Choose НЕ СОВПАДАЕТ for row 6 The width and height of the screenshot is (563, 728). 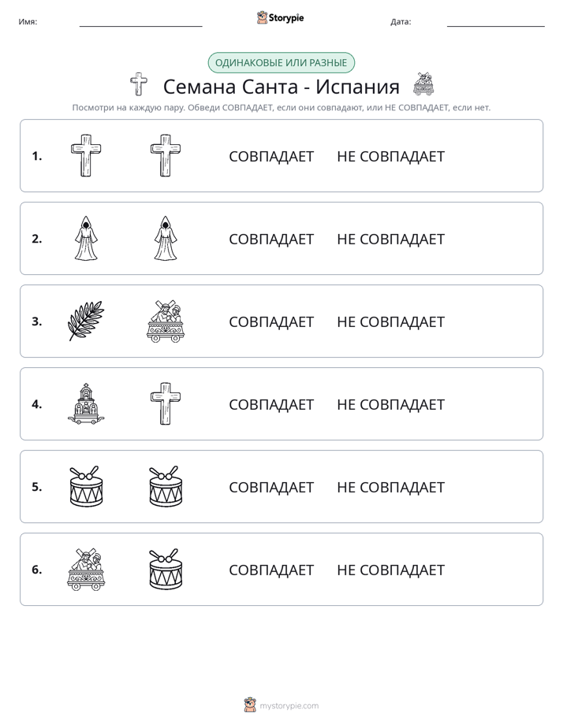(x=390, y=570)
